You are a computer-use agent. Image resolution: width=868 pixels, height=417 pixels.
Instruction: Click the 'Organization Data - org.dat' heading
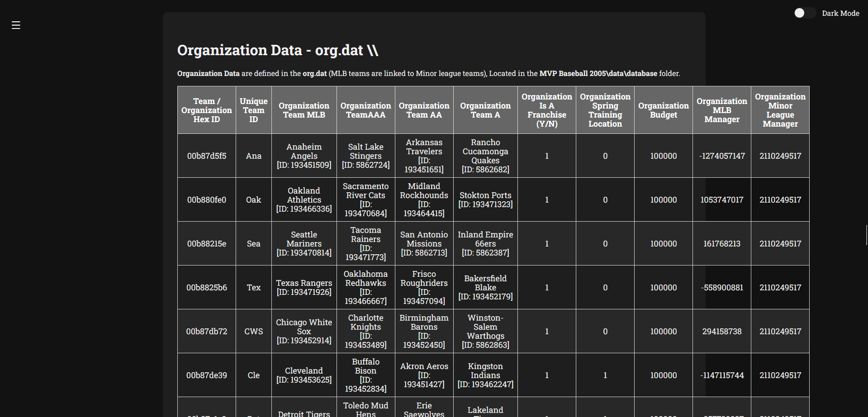coord(278,50)
